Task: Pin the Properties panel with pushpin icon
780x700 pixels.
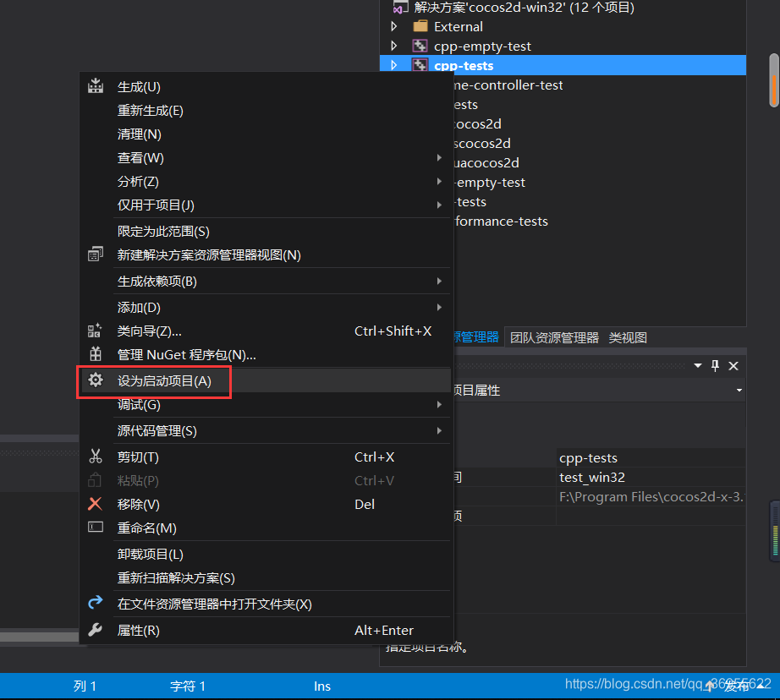Action: (x=715, y=366)
